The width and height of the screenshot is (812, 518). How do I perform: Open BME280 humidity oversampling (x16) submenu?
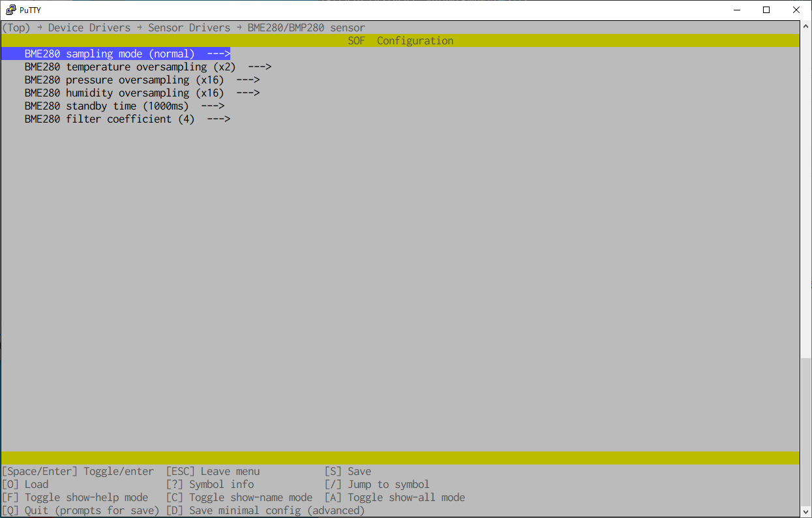click(142, 93)
